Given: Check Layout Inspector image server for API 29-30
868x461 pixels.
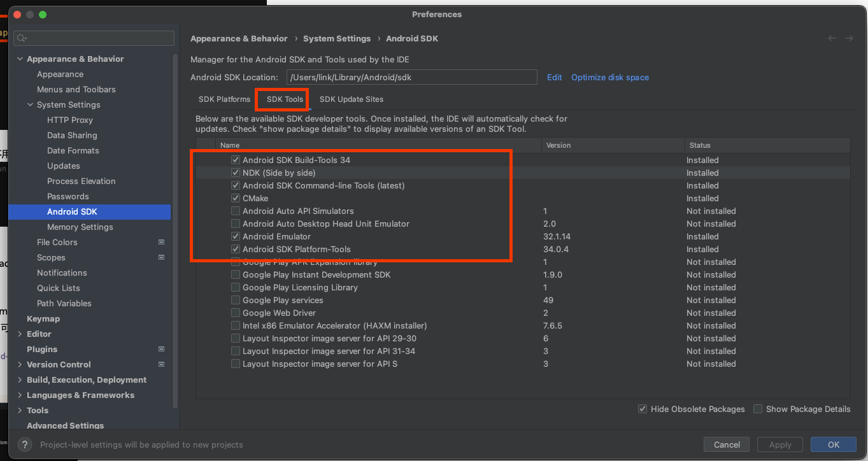Looking at the screenshot, I should tap(236, 338).
